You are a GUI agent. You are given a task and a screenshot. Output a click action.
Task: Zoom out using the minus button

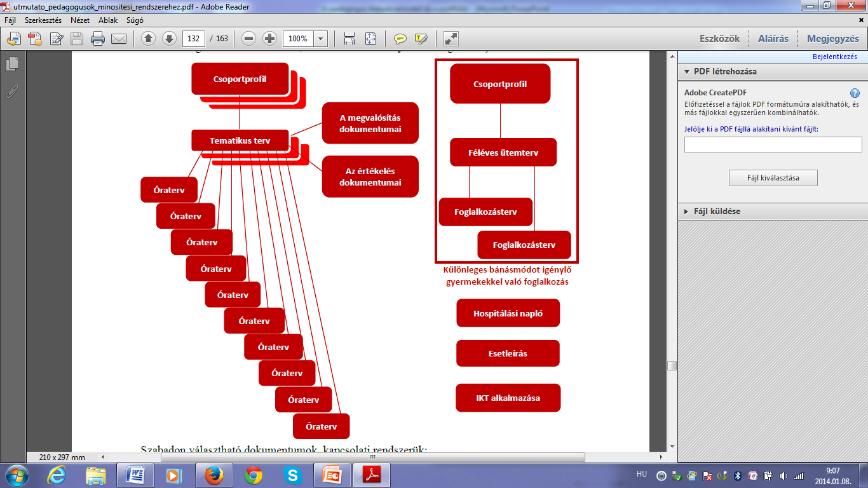point(249,39)
